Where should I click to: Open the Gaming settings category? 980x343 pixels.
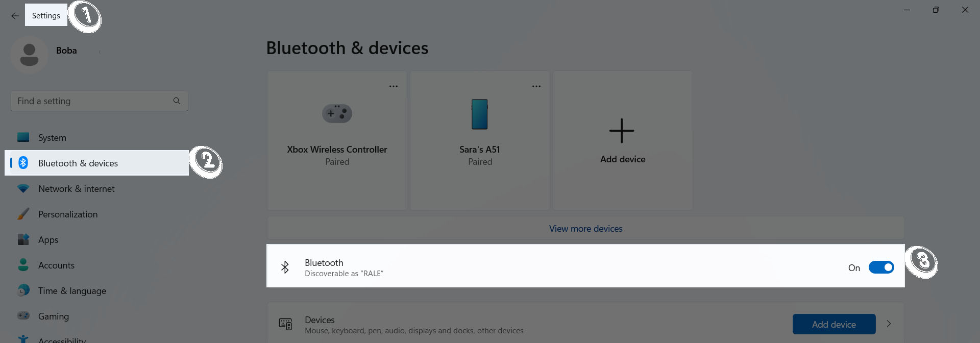point(54,316)
